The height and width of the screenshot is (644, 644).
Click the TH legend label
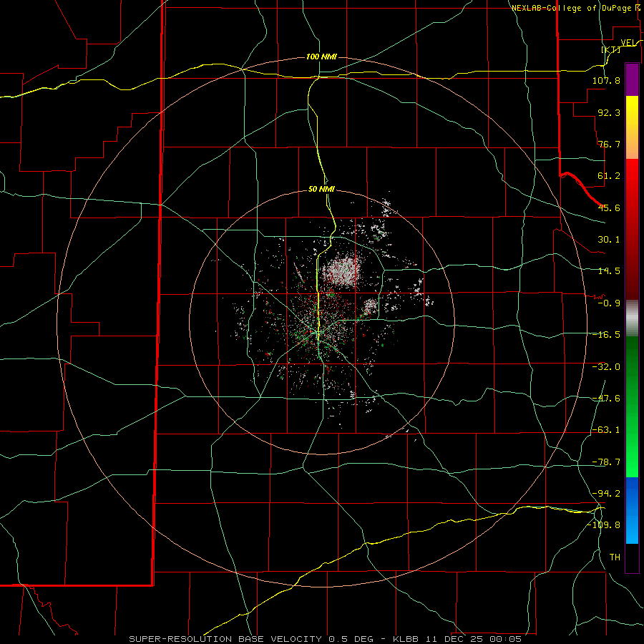click(615, 557)
